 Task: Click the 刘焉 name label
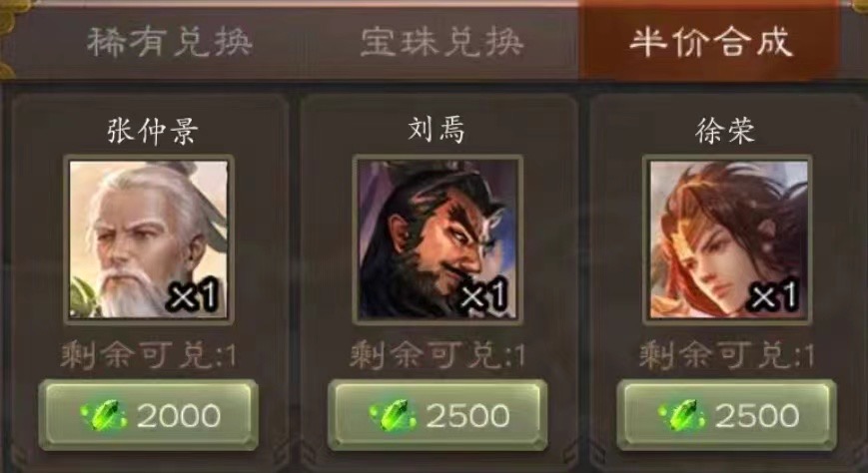(x=436, y=130)
